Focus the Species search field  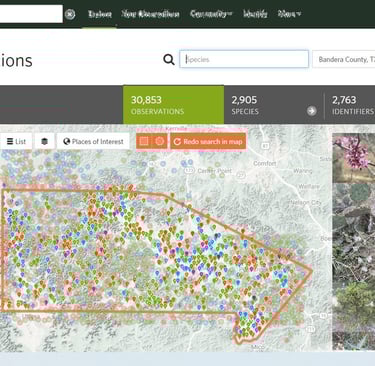coord(244,59)
